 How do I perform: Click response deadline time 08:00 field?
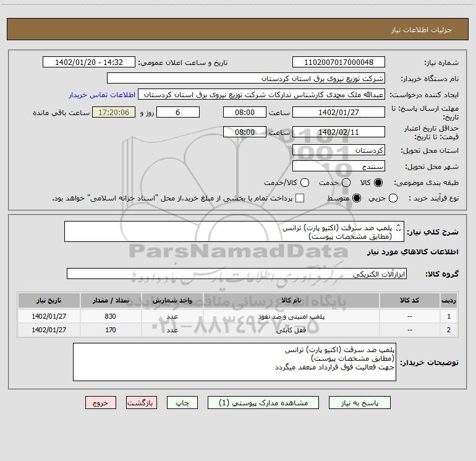pyautogui.click(x=245, y=112)
